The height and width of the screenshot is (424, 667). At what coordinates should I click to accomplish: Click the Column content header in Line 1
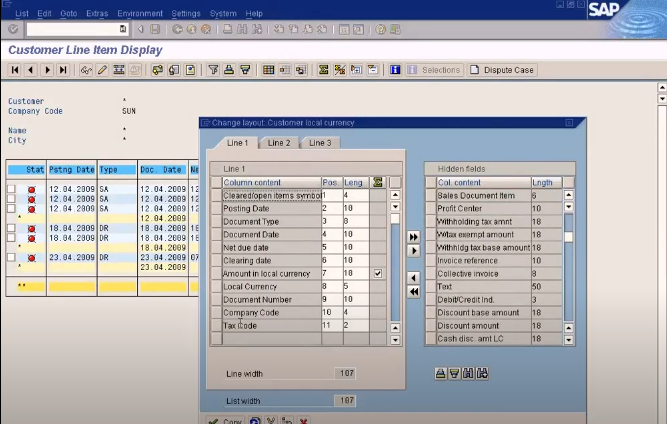tap(271, 182)
